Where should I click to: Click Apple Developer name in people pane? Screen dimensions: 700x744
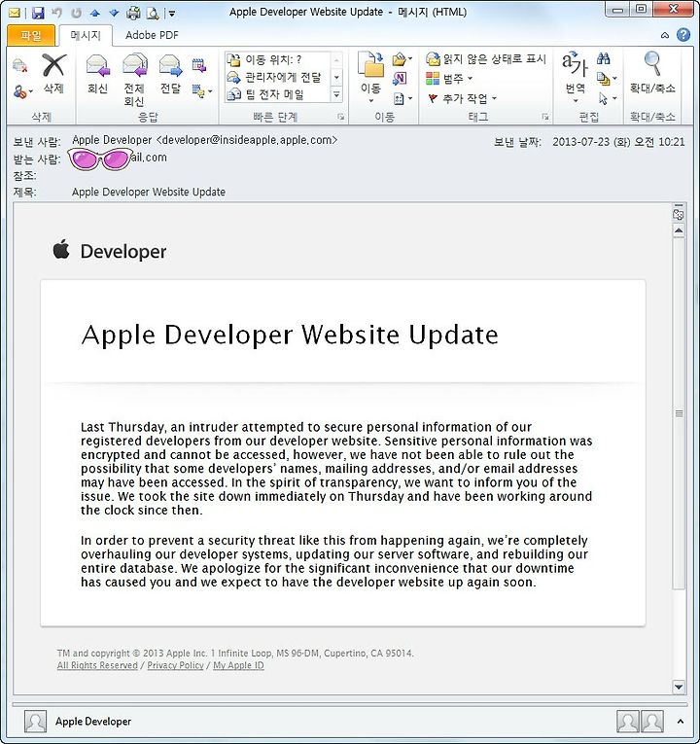coord(93,722)
